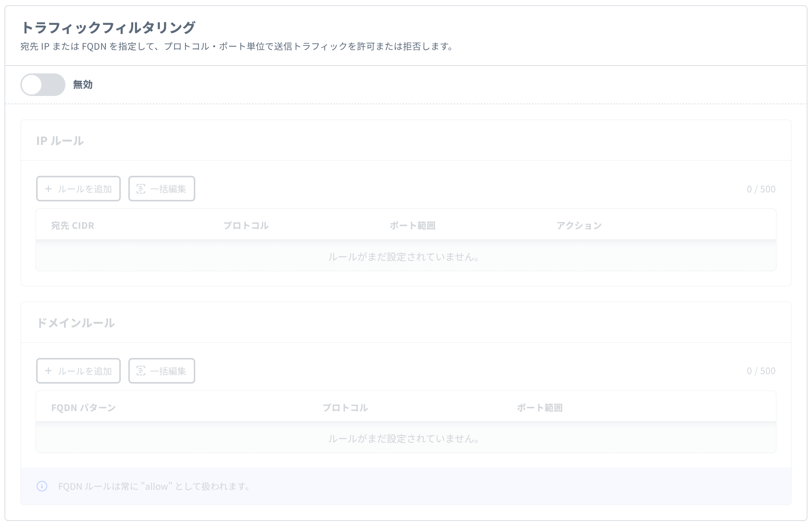Screen dimensions: 812x527
Task: Click the ドメインルール section heading
Action: point(76,323)
